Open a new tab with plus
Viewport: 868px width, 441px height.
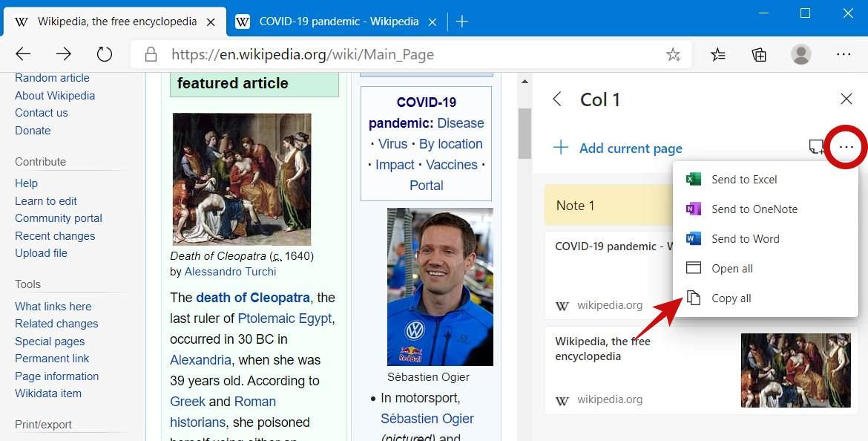461,22
